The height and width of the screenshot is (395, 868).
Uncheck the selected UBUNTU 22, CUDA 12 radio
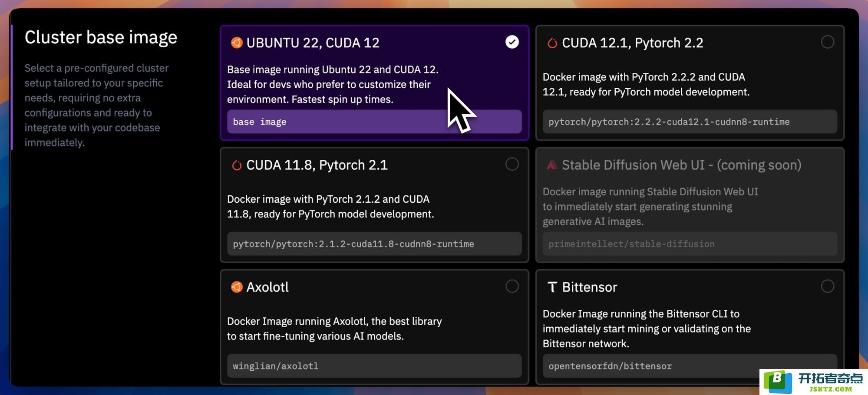point(512,42)
